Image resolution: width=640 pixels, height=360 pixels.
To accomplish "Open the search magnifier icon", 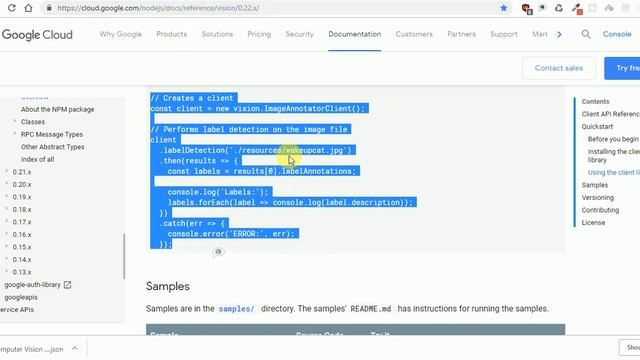I will point(586,34).
